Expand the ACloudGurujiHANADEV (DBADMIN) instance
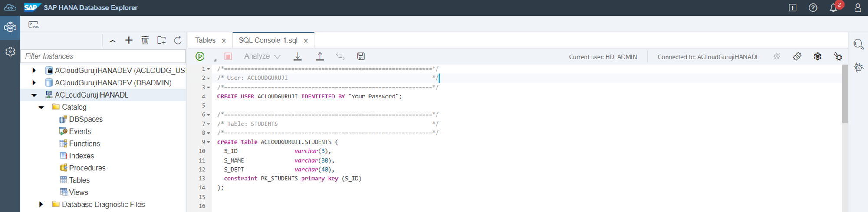 pos(34,83)
